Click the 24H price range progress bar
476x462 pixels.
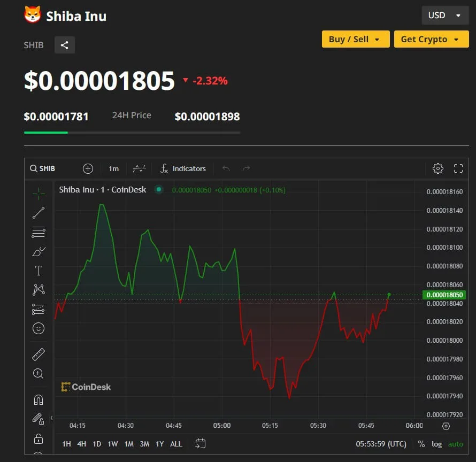click(132, 133)
